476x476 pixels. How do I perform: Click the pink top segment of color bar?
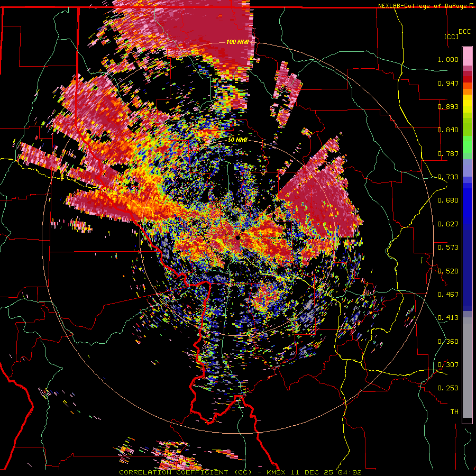click(x=467, y=57)
